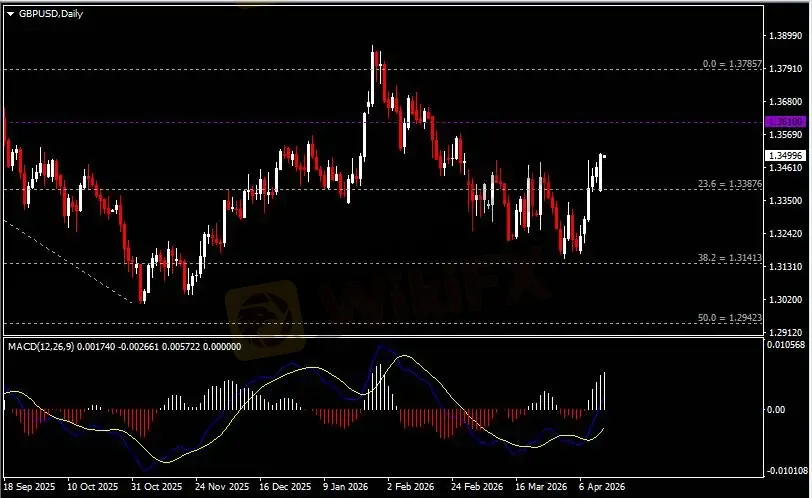Screen dimensions: 812x498
Task: Select the purple price tag on the price axis
Action: pyautogui.click(x=785, y=122)
